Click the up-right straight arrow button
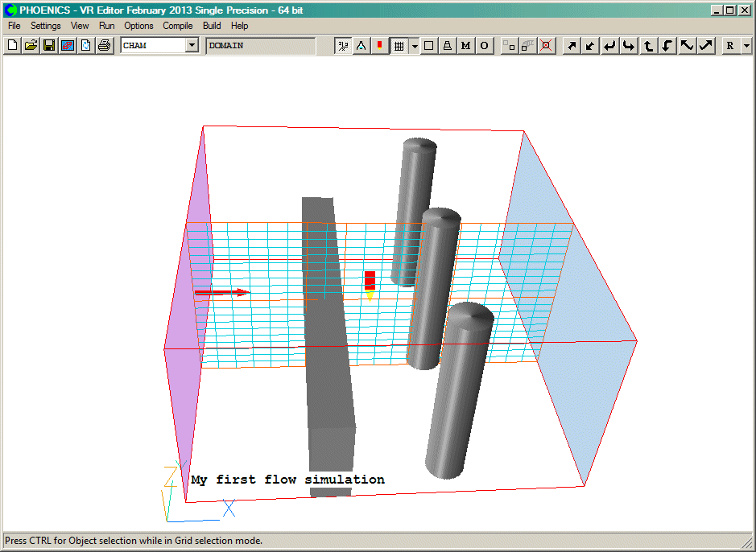Screen dimensions: 756x552 (571, 46)
